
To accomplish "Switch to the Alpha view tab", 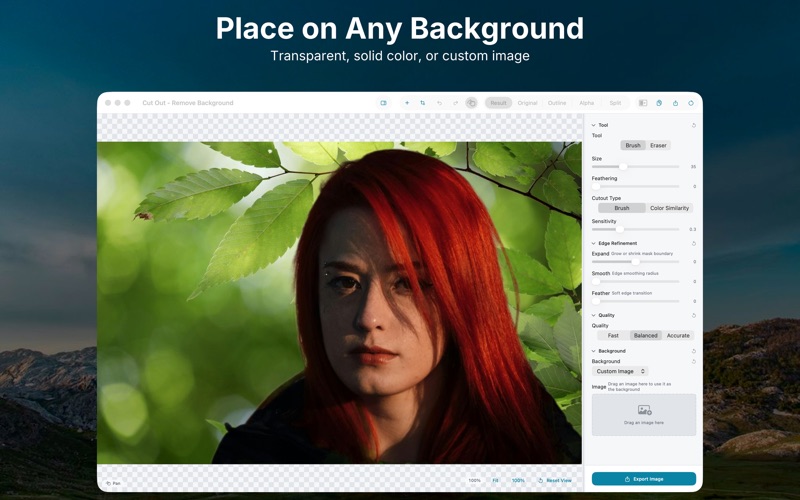I will coord(586,103).
